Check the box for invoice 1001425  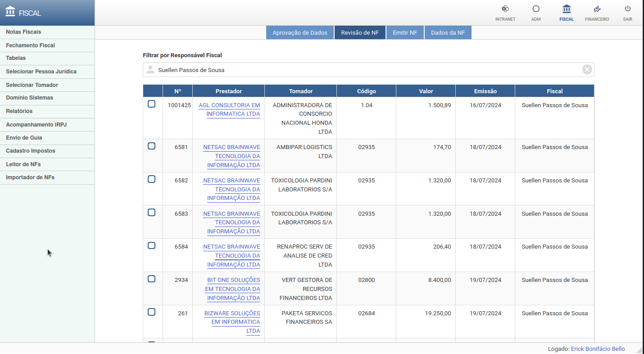pos(152,104)
